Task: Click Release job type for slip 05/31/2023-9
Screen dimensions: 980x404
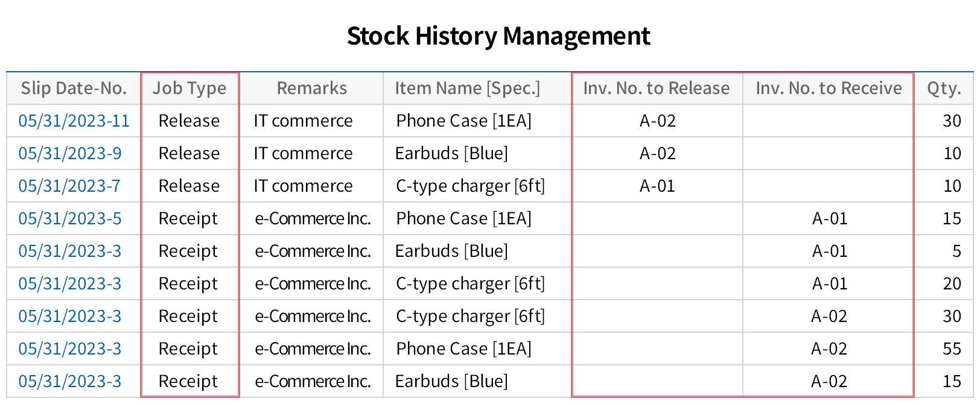Action: point(189,153)
